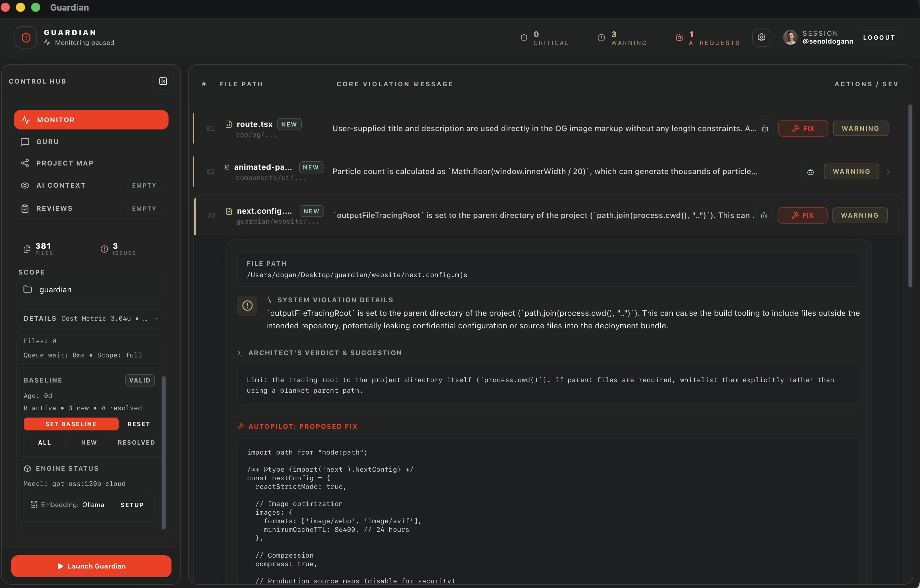Switch to the REVIEWS section
Image resolution: width=920 pixels, height=588 pixels.
[54, 208]
